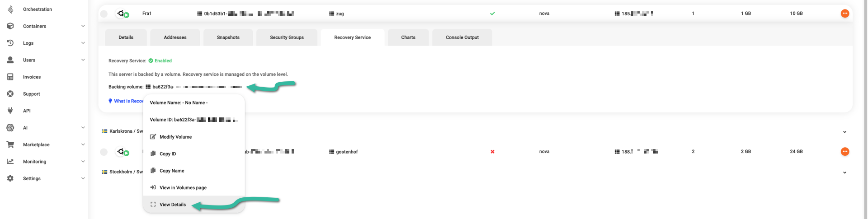Click the lightbulb icon beside What is Recovery
868x219 pixels.
pos(110,101)
